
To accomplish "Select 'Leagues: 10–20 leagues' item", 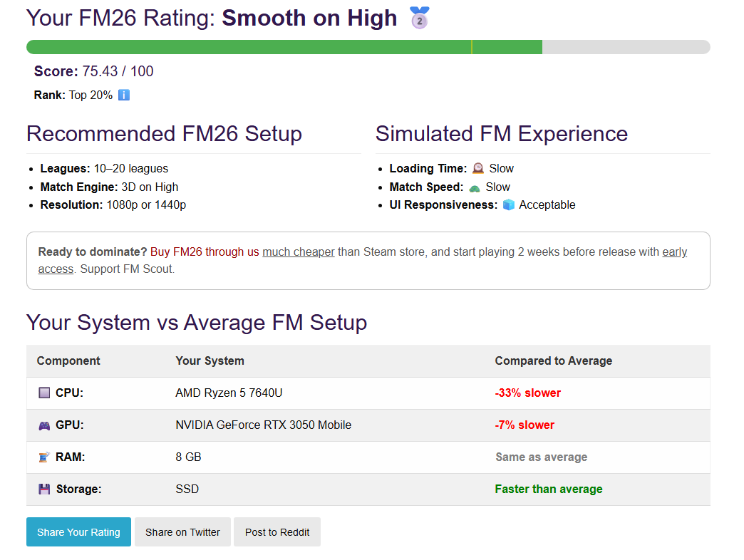I will click(x=104, y=168).
